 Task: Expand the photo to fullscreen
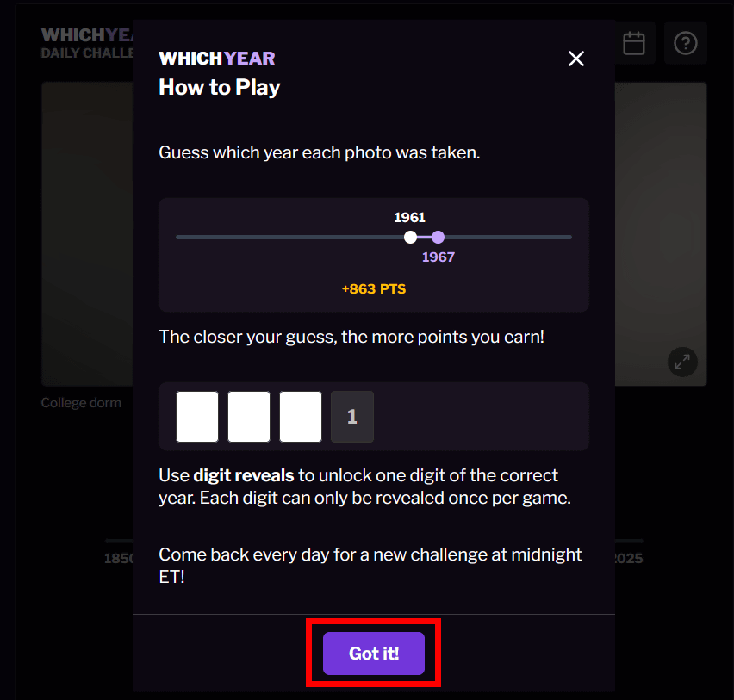[x=682, y=362]
